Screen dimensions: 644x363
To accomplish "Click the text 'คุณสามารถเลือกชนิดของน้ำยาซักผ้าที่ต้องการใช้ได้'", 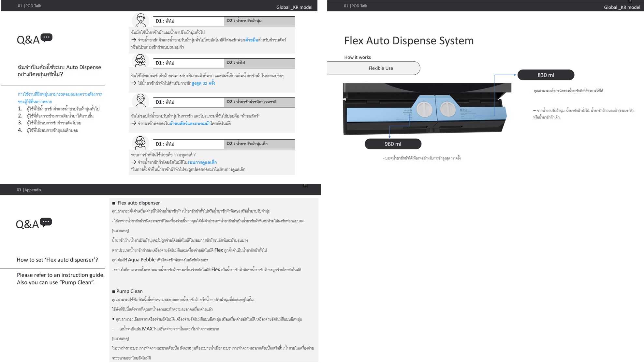I will 568,90.
